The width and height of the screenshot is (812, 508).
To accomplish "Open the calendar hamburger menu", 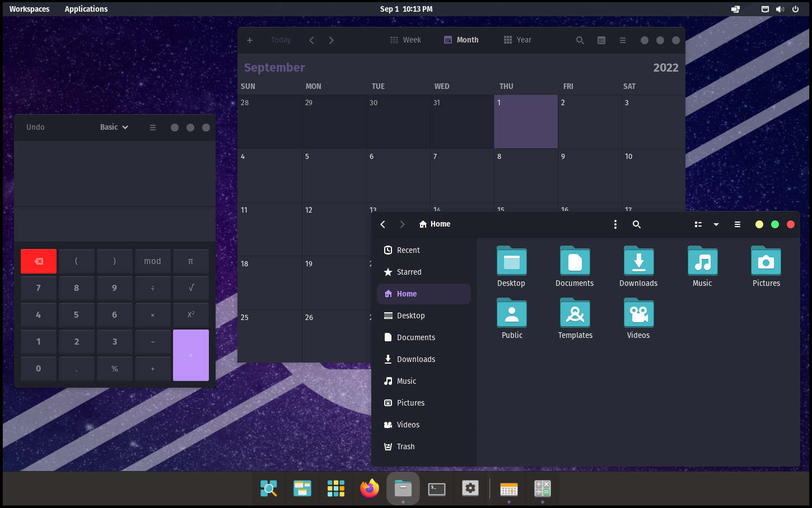I will (622, 40).
